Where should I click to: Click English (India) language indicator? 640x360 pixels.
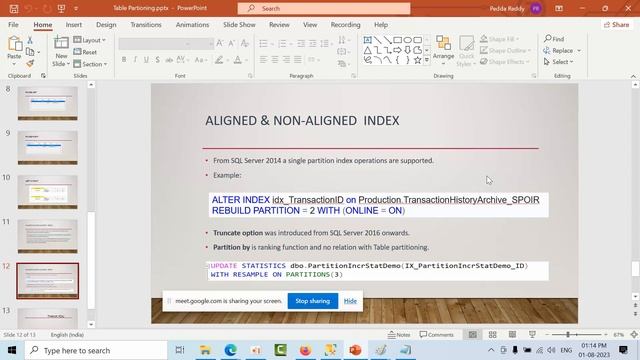tap(67, 335)
